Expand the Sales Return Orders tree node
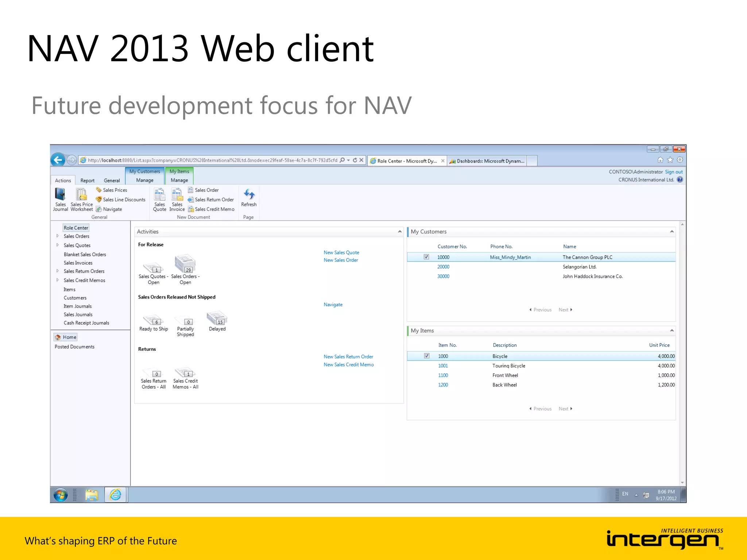The width and height of the screenshot is (747, 560). pyautogui.click(x=58, y=271)
